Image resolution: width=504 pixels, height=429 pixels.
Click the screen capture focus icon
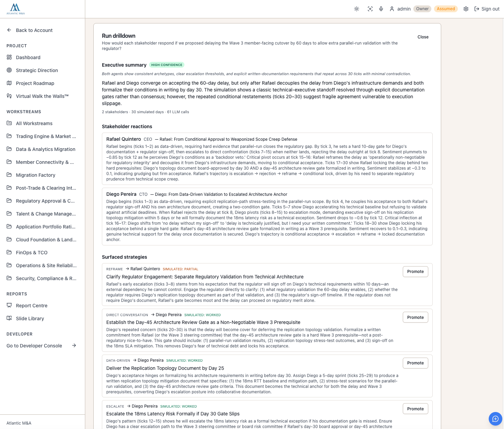click(x=370, y=9)
